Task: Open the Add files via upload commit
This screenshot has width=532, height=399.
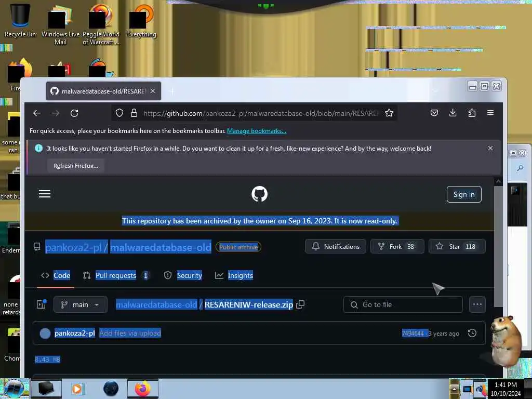Action: (130, 333)
